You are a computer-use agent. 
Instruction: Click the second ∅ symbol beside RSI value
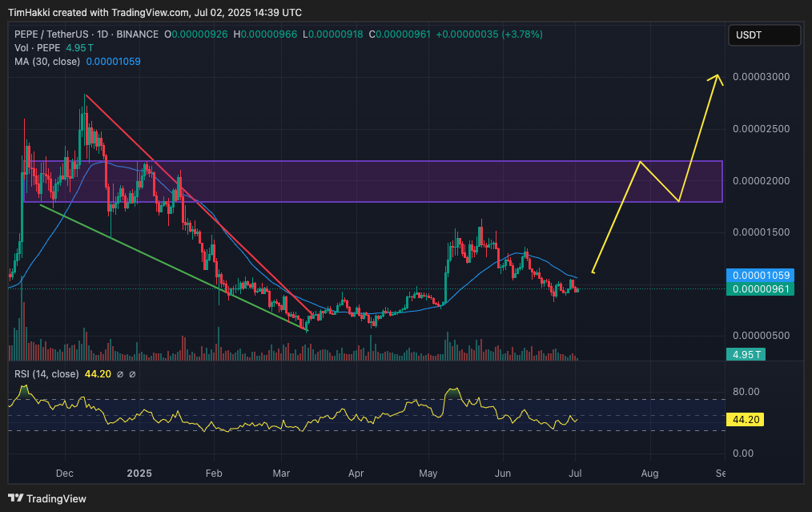(132, 374)
